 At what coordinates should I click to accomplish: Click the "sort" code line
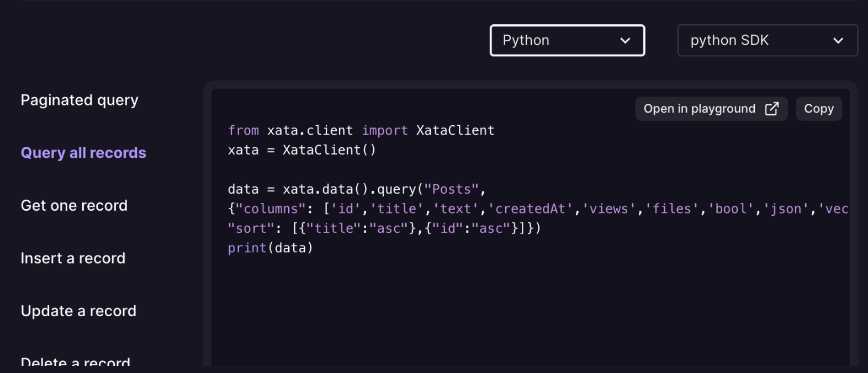tap(384, 228)
